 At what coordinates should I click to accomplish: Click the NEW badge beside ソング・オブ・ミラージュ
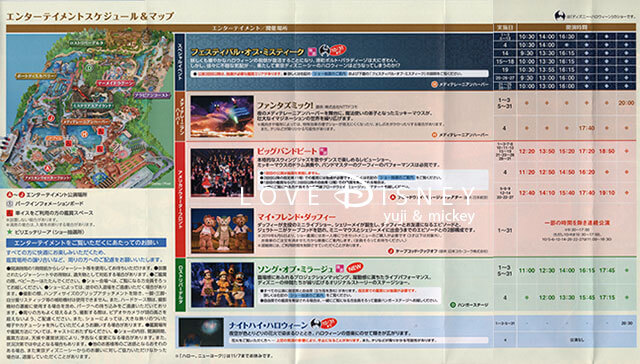(x=355, y=268)
